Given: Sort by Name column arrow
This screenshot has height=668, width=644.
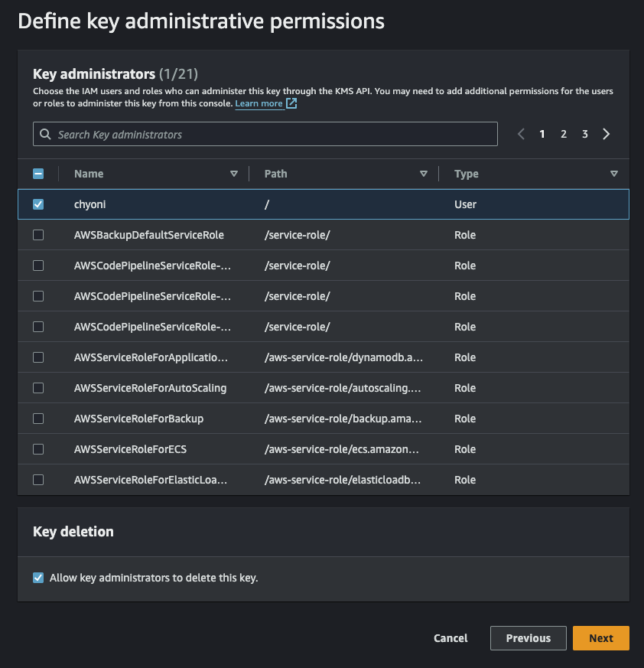Looking at the screenshot, I should click(x=234, y=174).
